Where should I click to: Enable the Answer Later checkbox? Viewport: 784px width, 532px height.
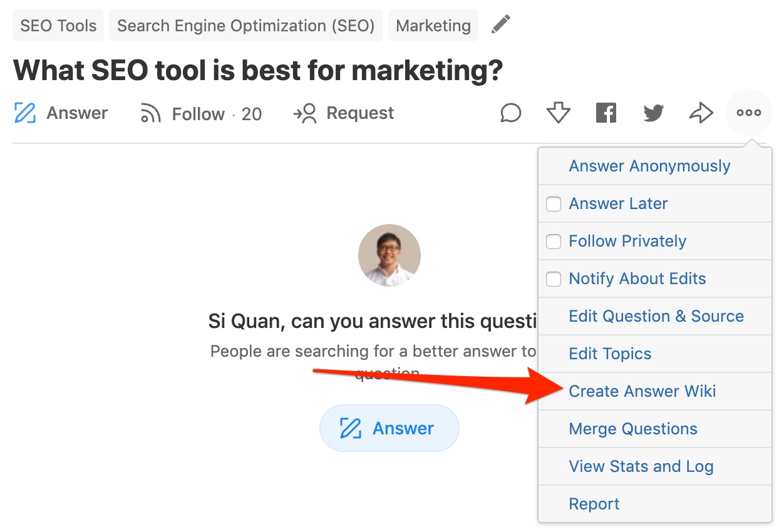553,203
